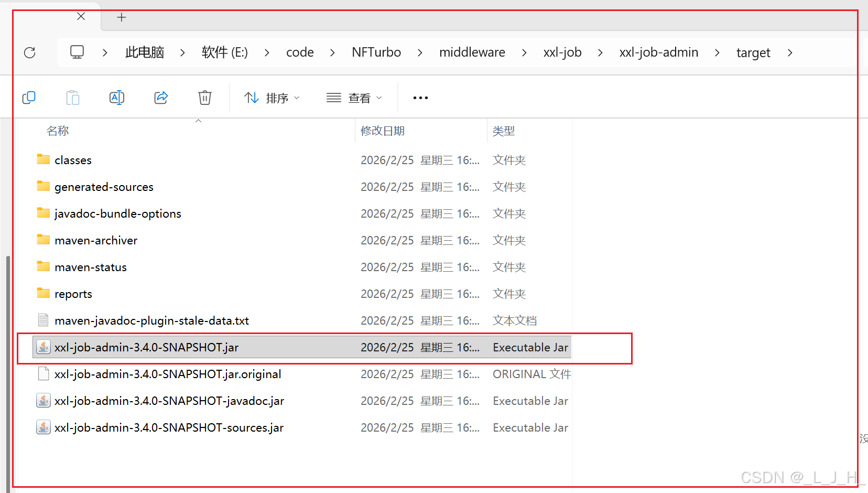Screen dimensions: 868x493
Task: Open a new tab with the plus button
Action: tap(122, 17)
